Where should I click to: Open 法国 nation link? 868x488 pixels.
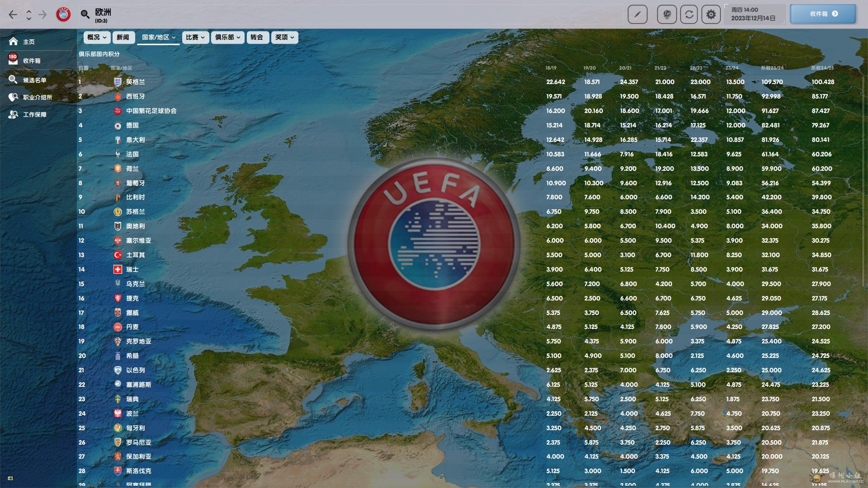132,154
